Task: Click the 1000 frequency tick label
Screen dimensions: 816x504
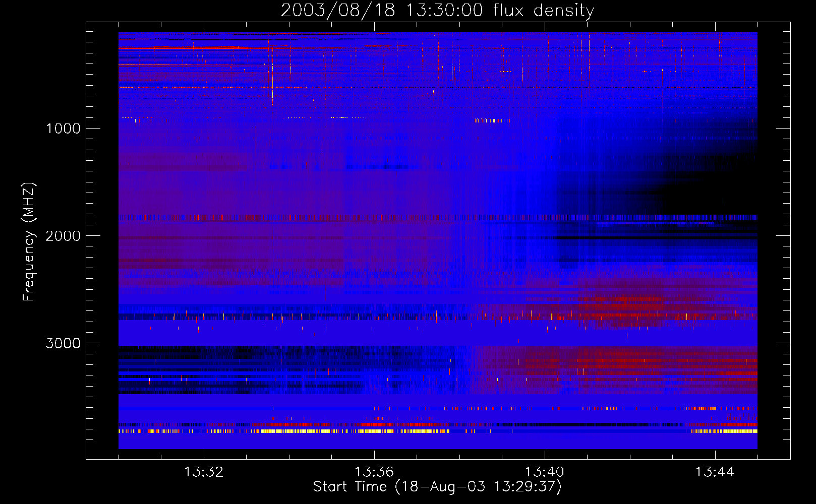Action: tap(63, 129)
